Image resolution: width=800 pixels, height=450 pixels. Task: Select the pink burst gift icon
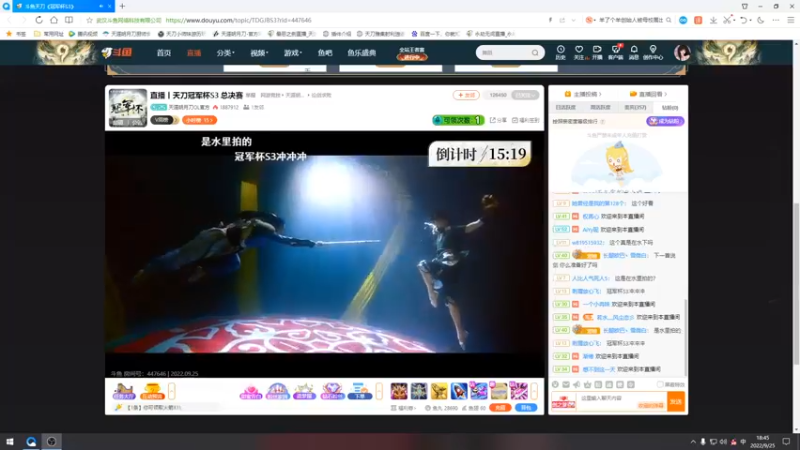click(x=519, y=391)
